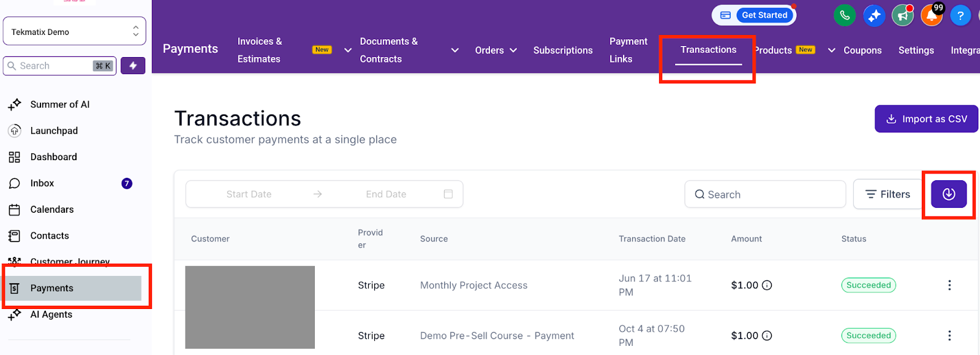Select the Transactions tab
Screen dimensions: 980x355
click(x=708, y=50)
